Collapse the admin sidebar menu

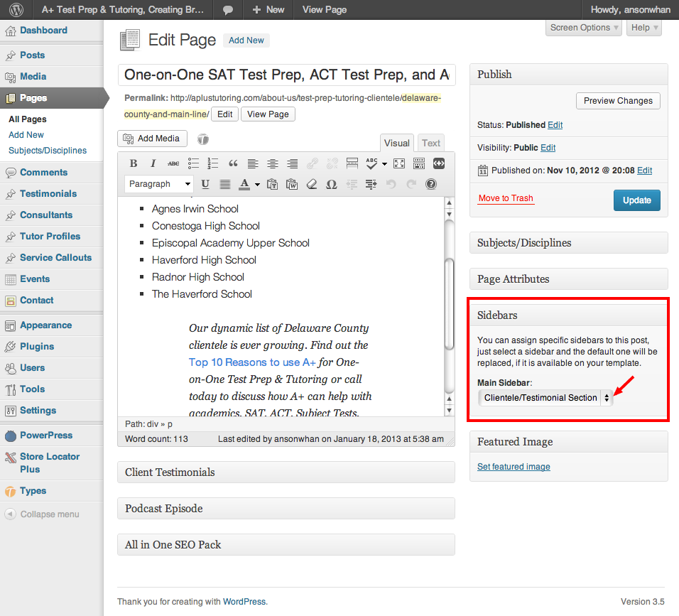pyautogui.click(x=42, y=514)
